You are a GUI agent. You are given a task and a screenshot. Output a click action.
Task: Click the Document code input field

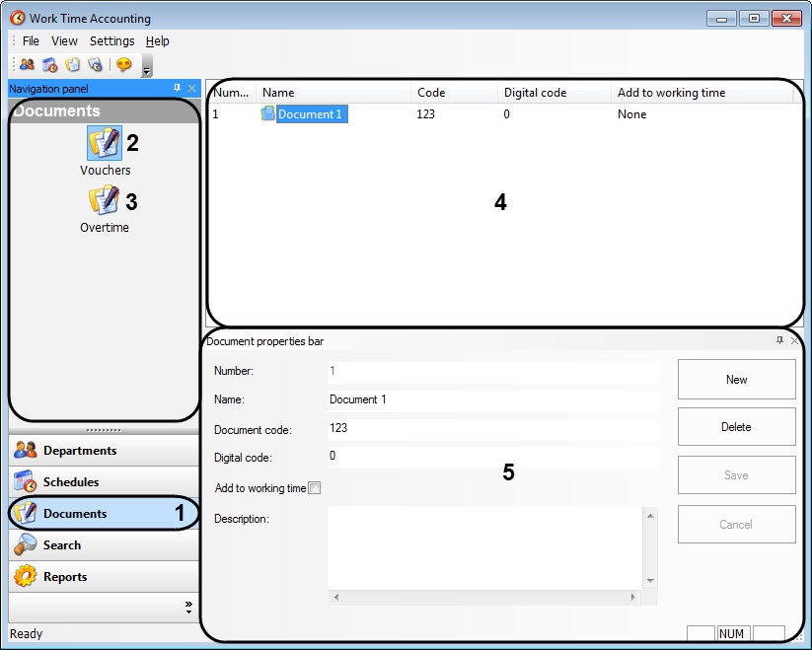tap(491, 429)
